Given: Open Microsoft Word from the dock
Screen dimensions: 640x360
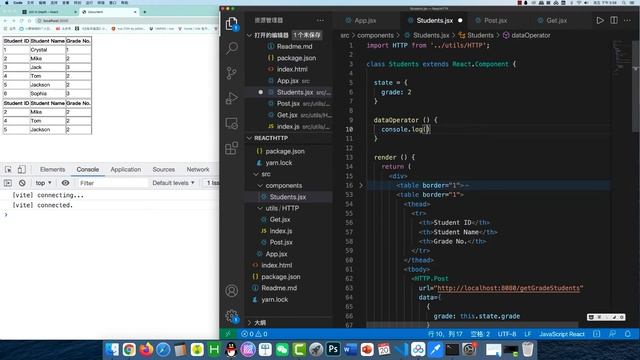Looking at the screenshot, I should pos(350,349).
